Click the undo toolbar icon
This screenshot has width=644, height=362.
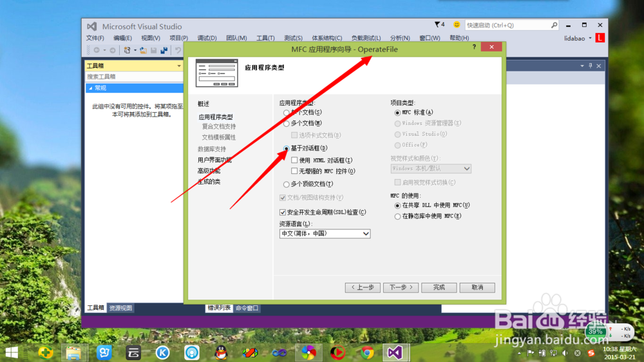(x=178, y=50)
